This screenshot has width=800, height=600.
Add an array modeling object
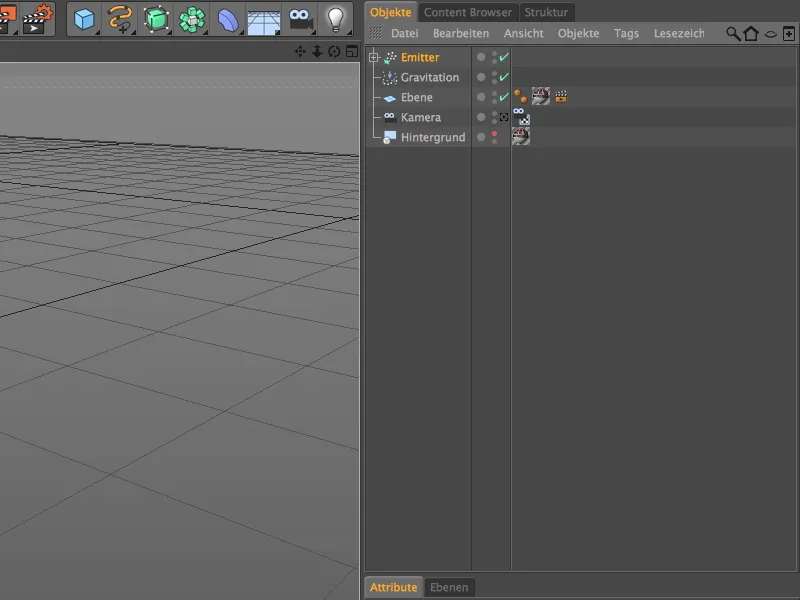point(191,17)
